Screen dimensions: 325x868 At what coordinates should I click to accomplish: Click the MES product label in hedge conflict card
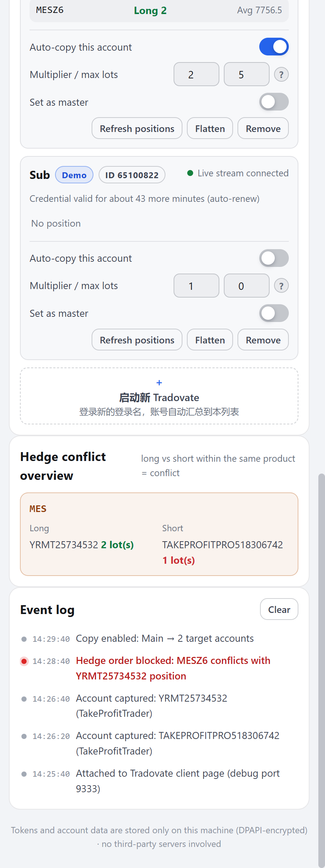coord(38,509)
